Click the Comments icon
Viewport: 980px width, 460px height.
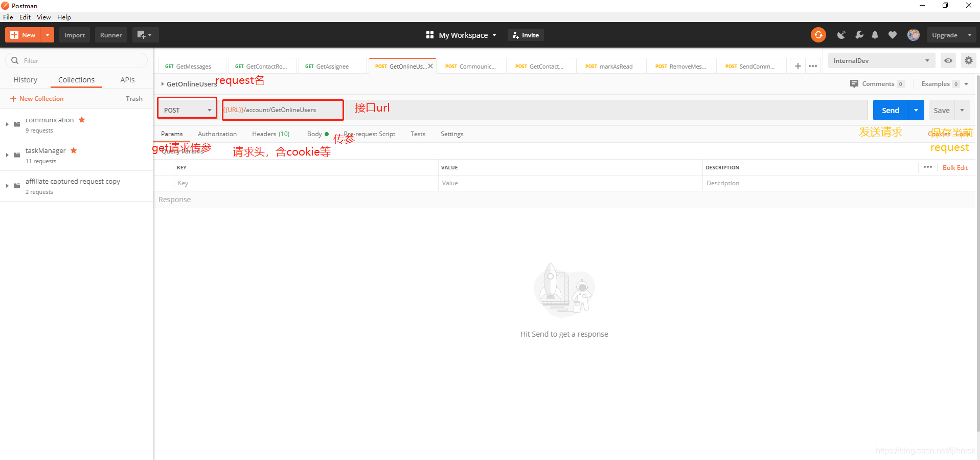click(854, 84)
